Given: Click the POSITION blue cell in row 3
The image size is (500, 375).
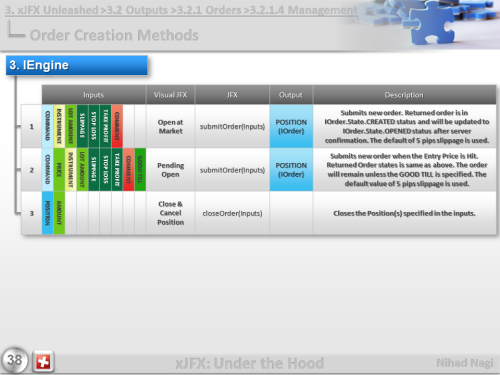Looking at the screenshot, I should (x=48, y=213).
